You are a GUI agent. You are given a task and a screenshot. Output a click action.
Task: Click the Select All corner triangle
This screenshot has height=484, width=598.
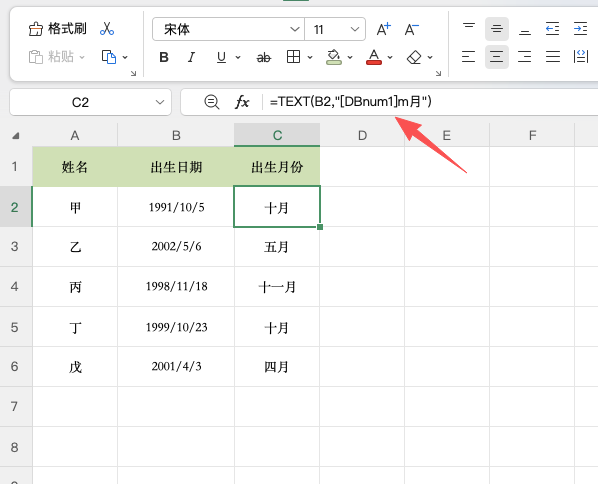click(x=16, y=135)
